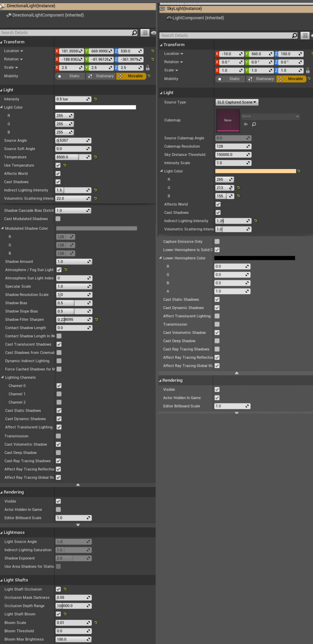Click the search magnifier in DirectionalLight details search
This screenshot has width=313, height=644.
pyautogui.click(x=134, y=32)
